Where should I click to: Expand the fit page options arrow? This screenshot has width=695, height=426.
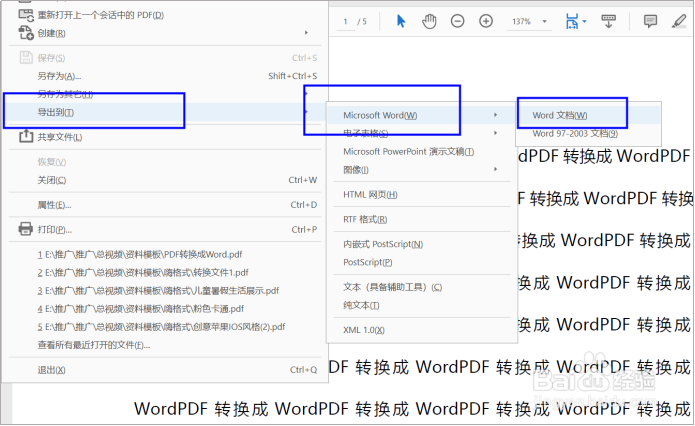tap(585, 21)
